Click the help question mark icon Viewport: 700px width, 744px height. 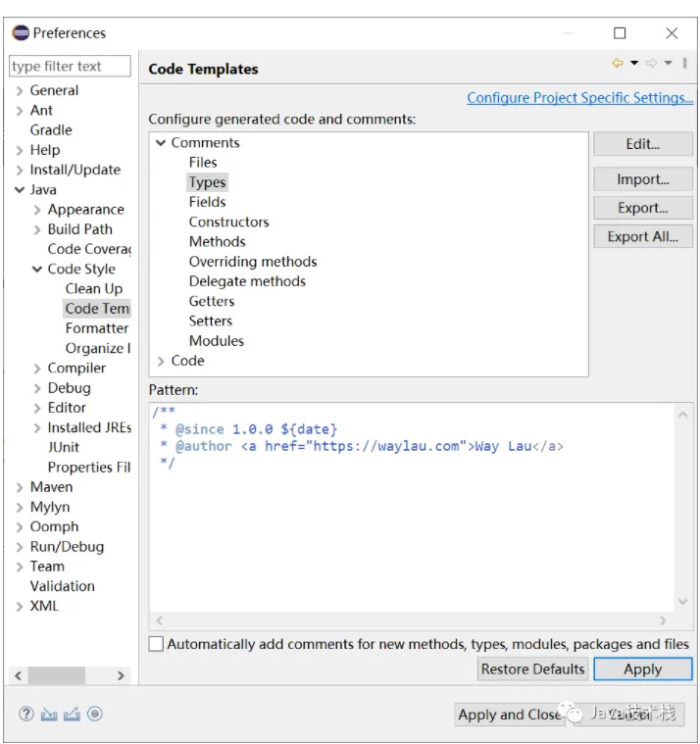pyautogui.click(x=26, y=714)
